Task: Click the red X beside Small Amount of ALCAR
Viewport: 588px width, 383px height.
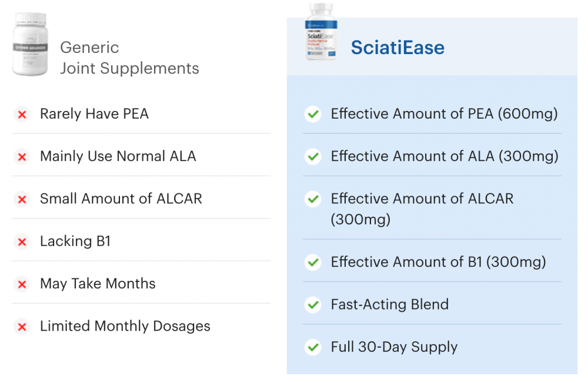Action: [x=22, y=200]
